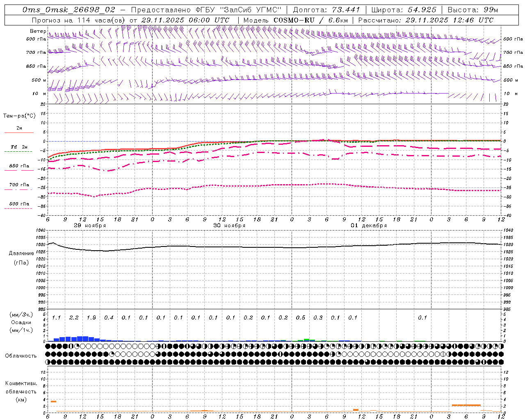Click the "Тем-ра(°C)" temperature panel label

[19, 116]
